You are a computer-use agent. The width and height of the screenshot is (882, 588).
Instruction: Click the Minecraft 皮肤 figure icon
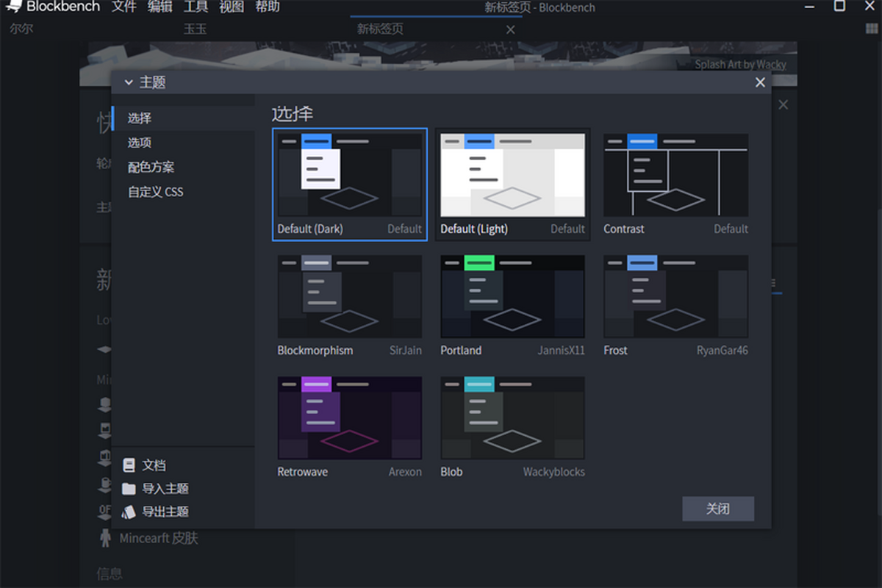(105, 538)
